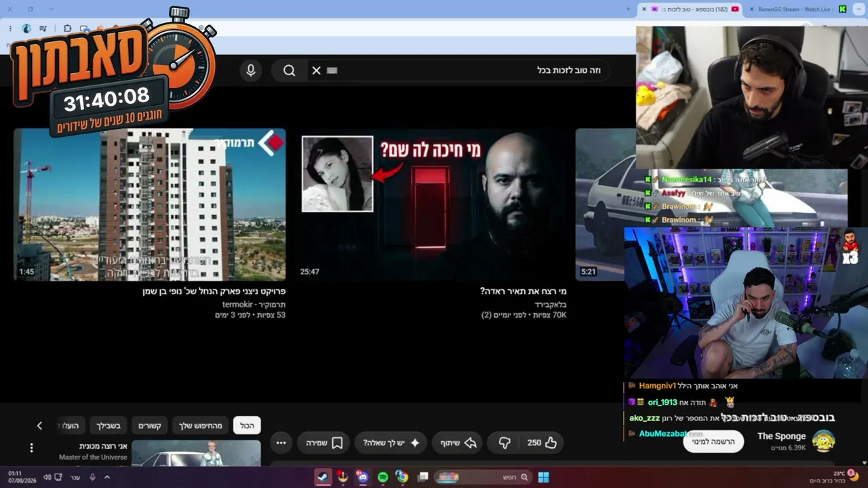Click chat username ori_1913
Screen dimensions: 868x488
coord(663,402)
